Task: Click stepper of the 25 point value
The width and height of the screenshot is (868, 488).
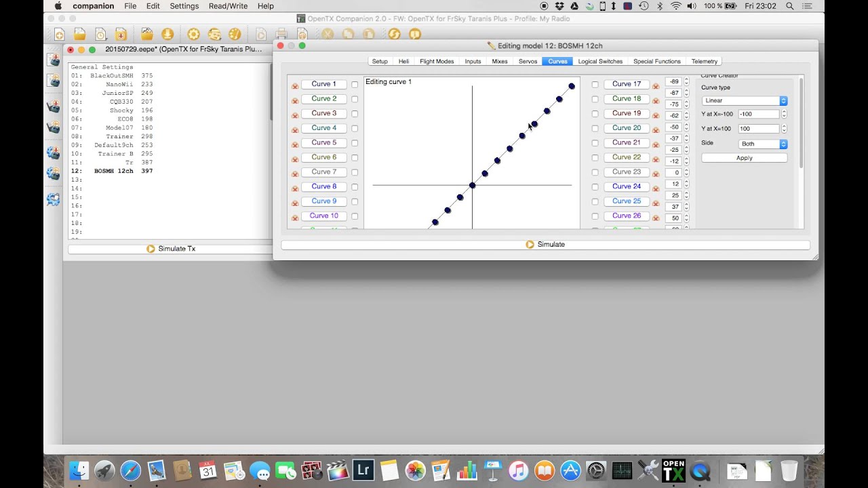Action: [x=686, y=195]
